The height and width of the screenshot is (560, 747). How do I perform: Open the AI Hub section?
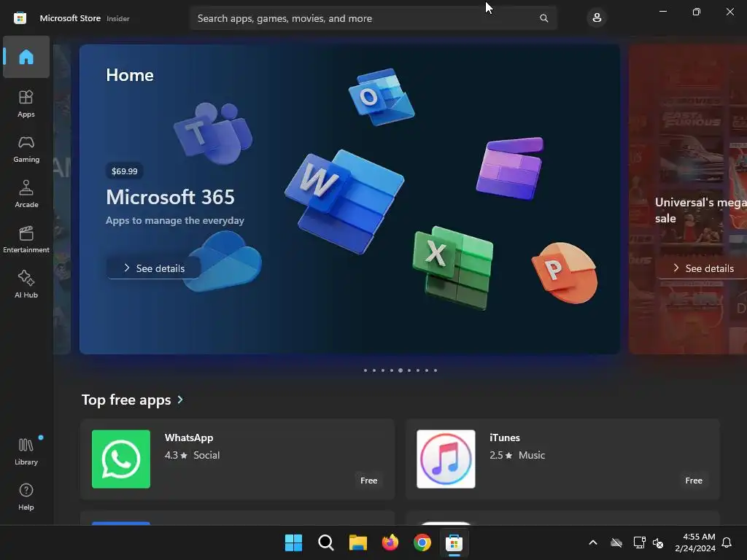tap(26, 284)
